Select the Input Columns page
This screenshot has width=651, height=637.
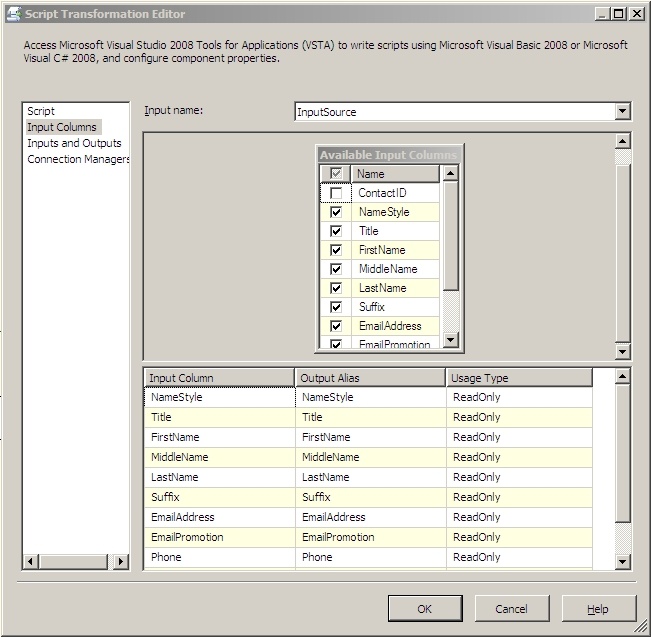tap(62, 127)
